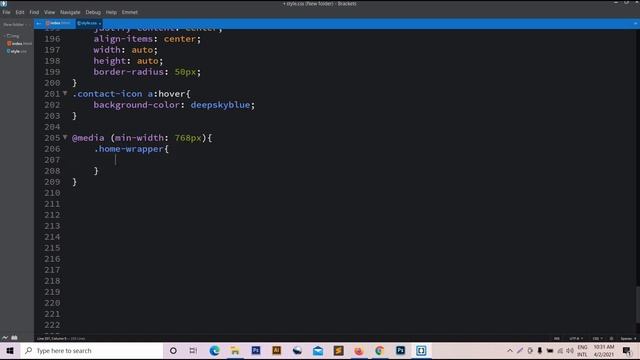Click the Live Preview lightning icon
Viewport: 640px width, 360px height.
pyautogui.click(x=5, y=338)
